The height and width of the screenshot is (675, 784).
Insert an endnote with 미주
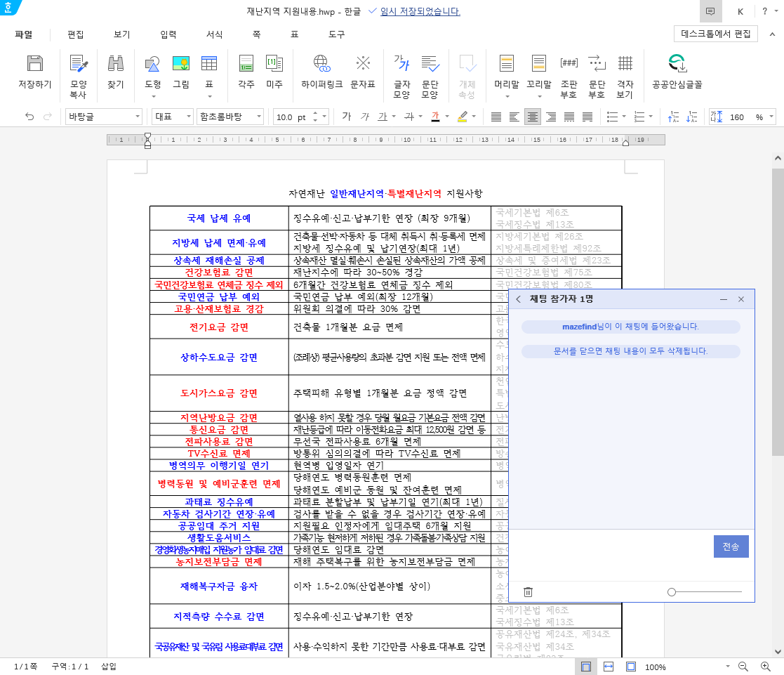274,64
